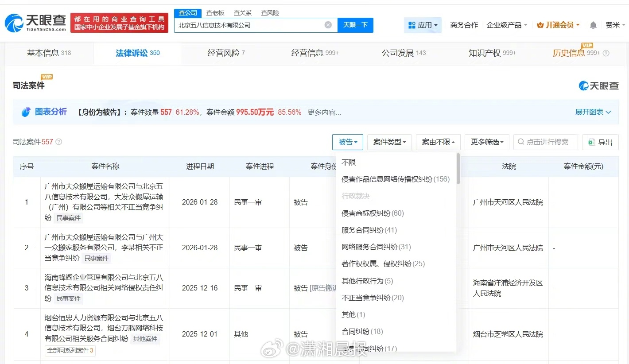Open the 应用 apps grid menu
Image resolution: width=629 pixels, height=364 pixels.
click(x=422, y=25)
